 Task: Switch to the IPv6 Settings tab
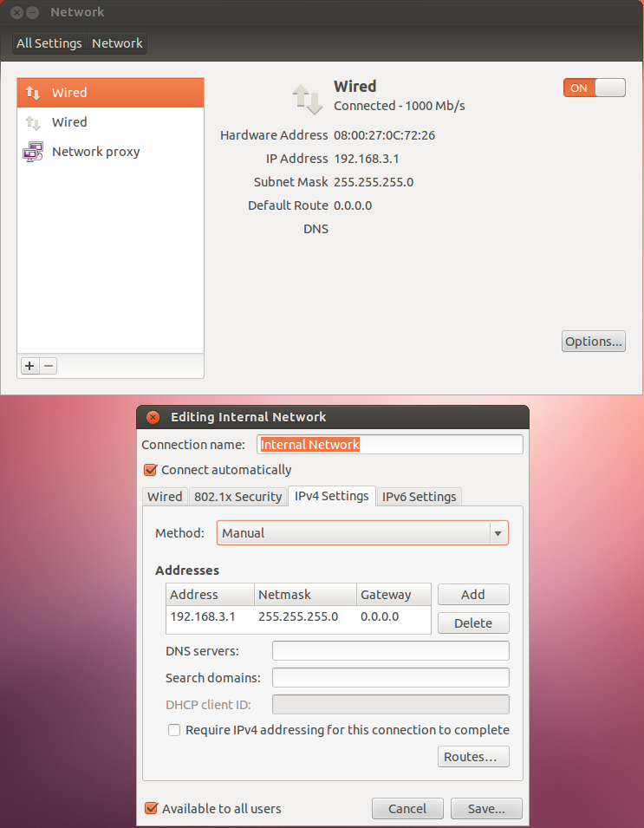click(x=419, y=497)
